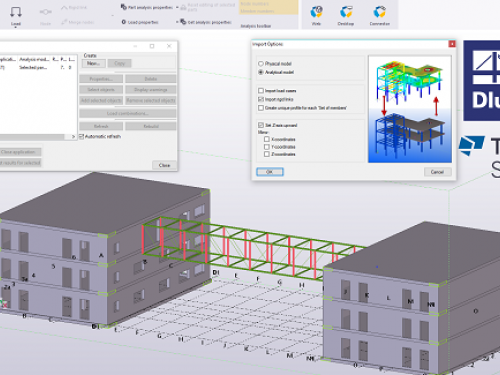
Task: Select the Rigid link tool
Action: pos(74,8)
